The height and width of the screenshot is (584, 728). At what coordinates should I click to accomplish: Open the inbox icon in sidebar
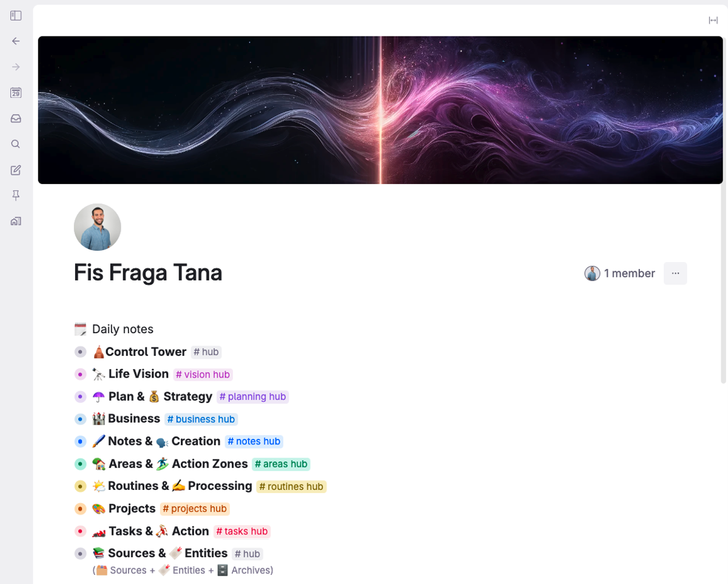[16, 118]
